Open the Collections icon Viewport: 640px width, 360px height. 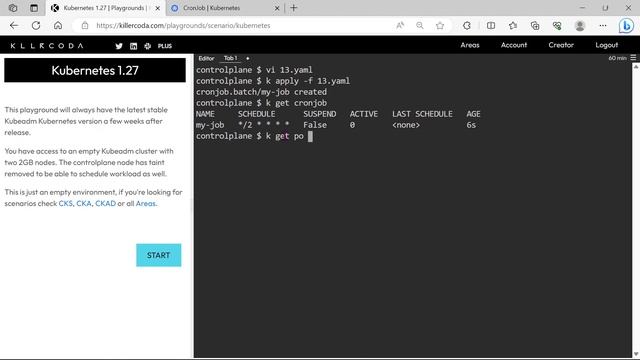535,25
